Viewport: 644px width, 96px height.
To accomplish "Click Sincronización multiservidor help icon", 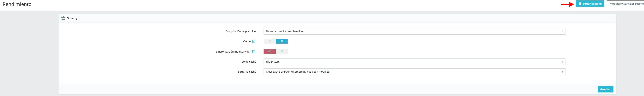I will pos(254,52).
